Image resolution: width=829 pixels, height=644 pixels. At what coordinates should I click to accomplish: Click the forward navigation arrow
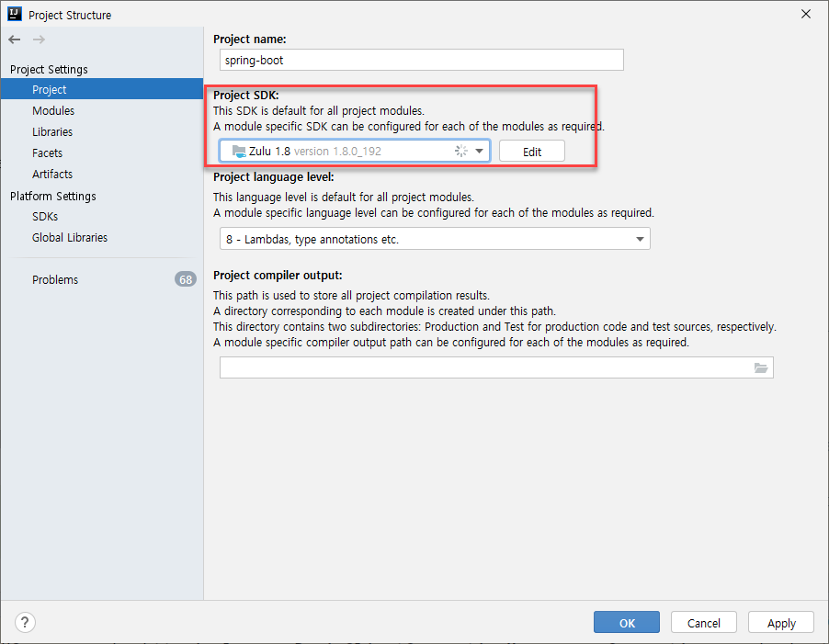40,40
